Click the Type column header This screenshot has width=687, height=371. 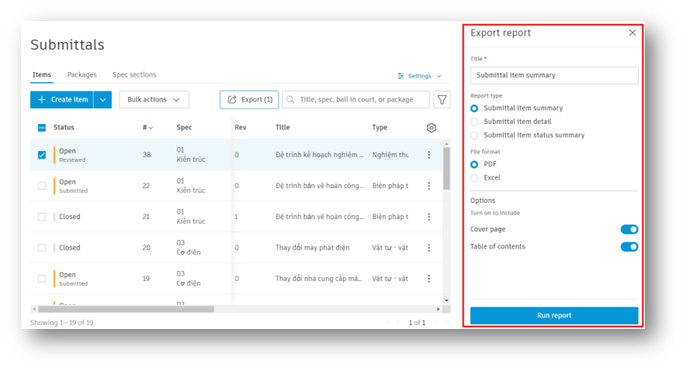click(379, 127)
